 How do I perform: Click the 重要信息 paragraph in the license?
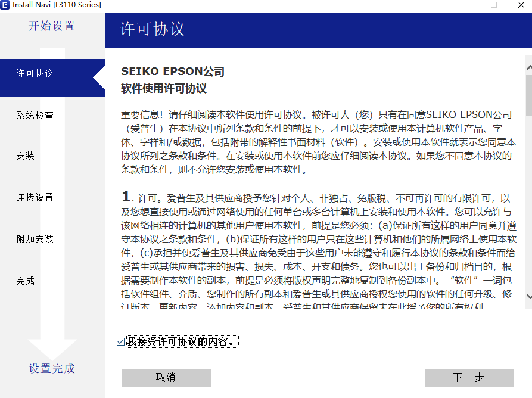point(319,142)
